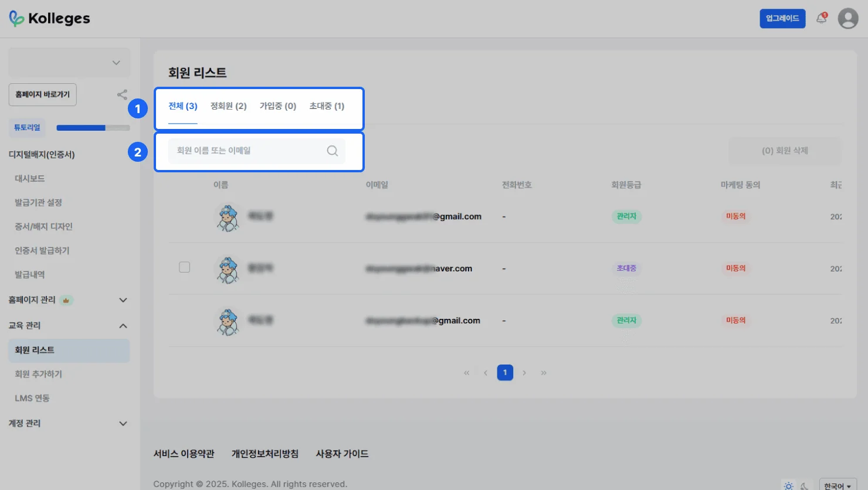Click the 미동의 badge in the naver.com row
The width and height of the screenshot is (868, 490).
click(735, 268)
